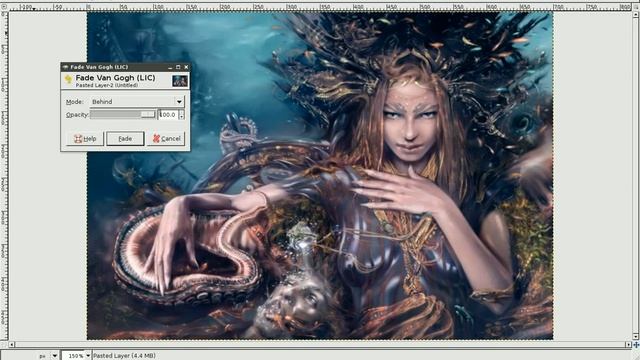Viewport: 640px width, 360px height.
Task: Click the horizontal scrollbar left arrow
Action: pyautogui.click(x=11, y=345)
